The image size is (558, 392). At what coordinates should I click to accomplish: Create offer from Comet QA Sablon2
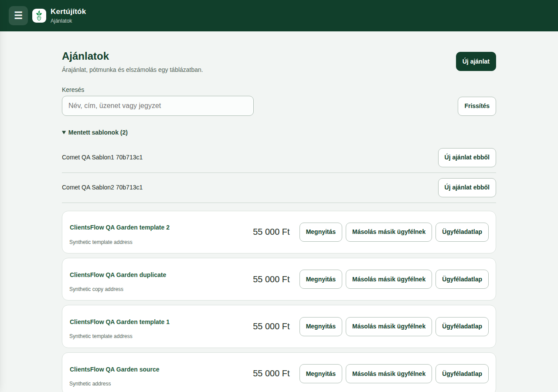(467, 188)
